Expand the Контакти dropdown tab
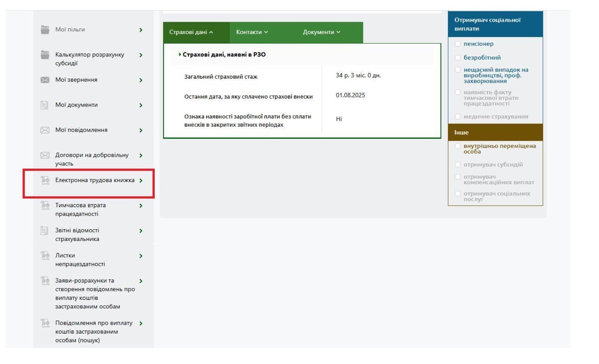Image resolution: width=599 pixels, height=364 pixels. (252, 32)
